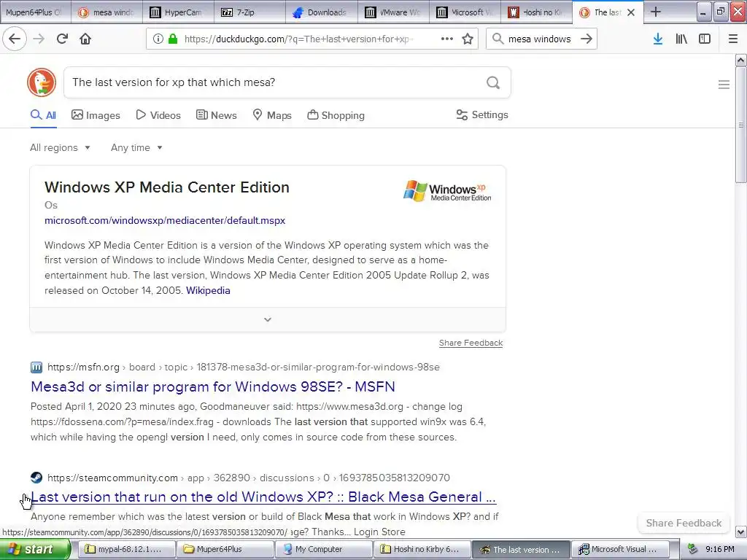This screenshot has height=560, width=747.
Task: Switch to mypal-68.12.1 taskbar window
Action: pyautogui.click(x=125, y=550)
